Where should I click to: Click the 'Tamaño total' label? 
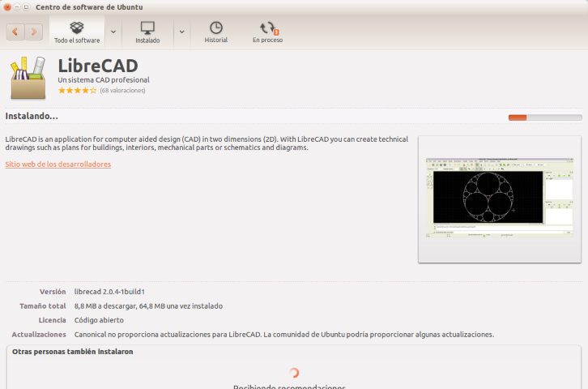(x=43, y=306)
